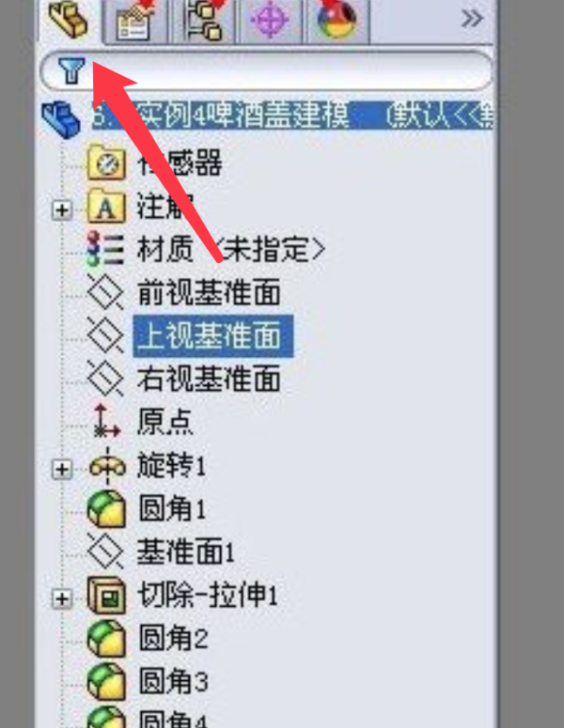Click the funnel filter icon
564x728 pixels.
(71, 70)
